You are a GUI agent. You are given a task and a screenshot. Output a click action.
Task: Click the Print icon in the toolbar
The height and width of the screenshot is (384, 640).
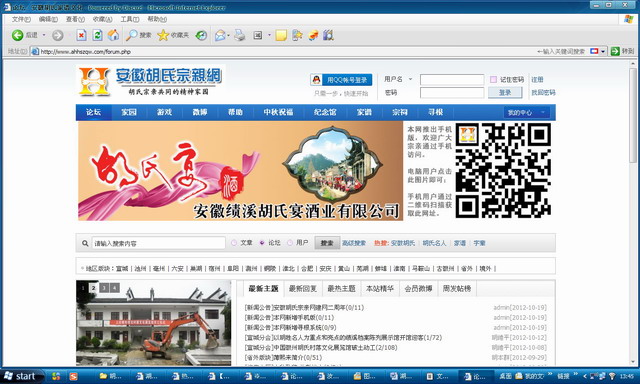240,36
